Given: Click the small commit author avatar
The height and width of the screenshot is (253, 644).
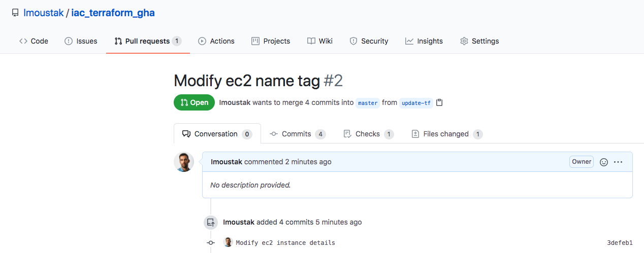Looking at the screenshot, I should click(x=228, y=242).
